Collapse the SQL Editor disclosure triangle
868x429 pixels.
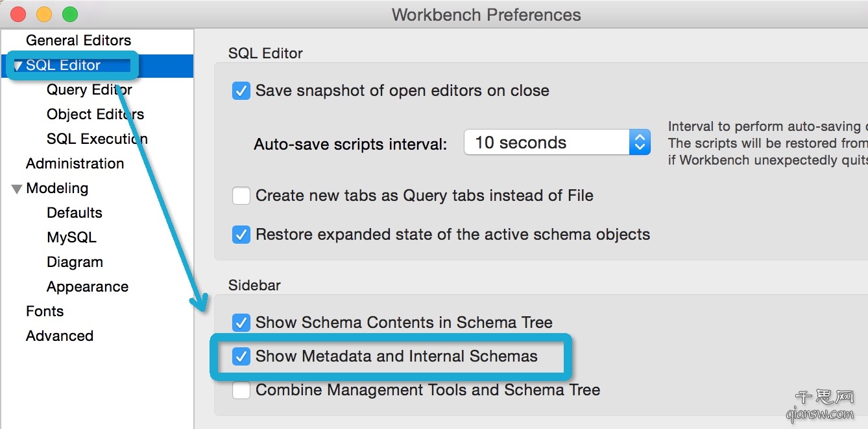click(x=18, y=65)
